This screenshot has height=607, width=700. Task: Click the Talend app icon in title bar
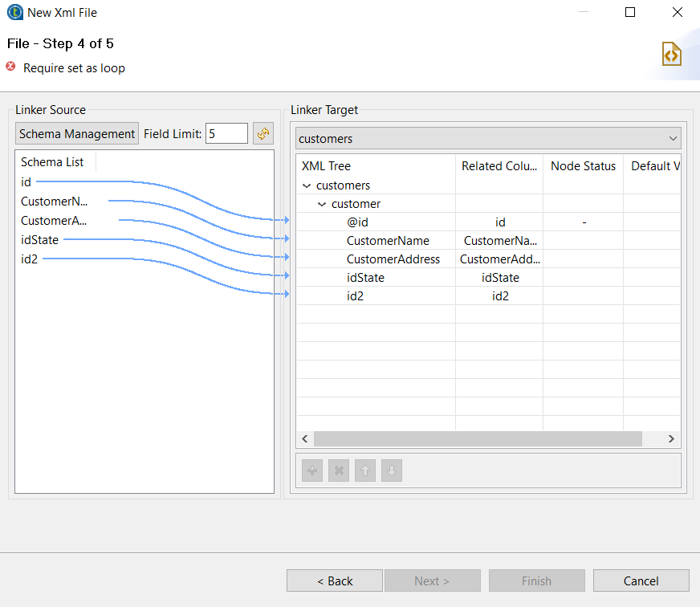coord(14,13)
